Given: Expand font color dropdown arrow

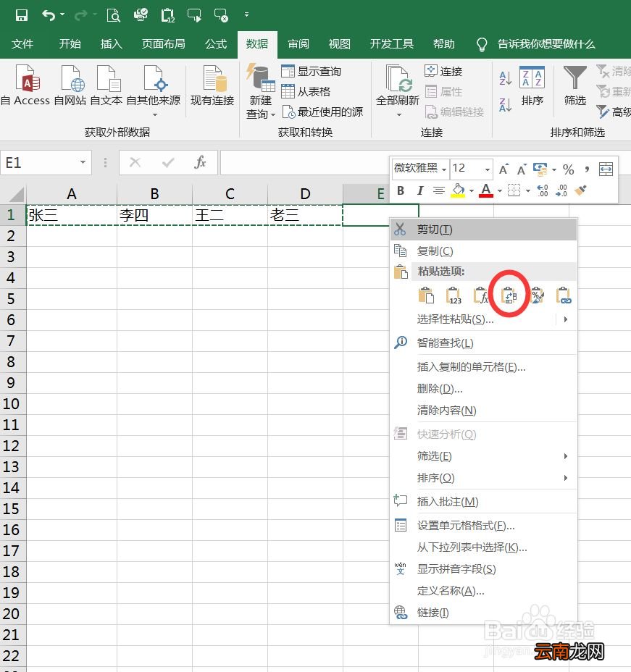Looking at the screenshot, I should (500, 190).
